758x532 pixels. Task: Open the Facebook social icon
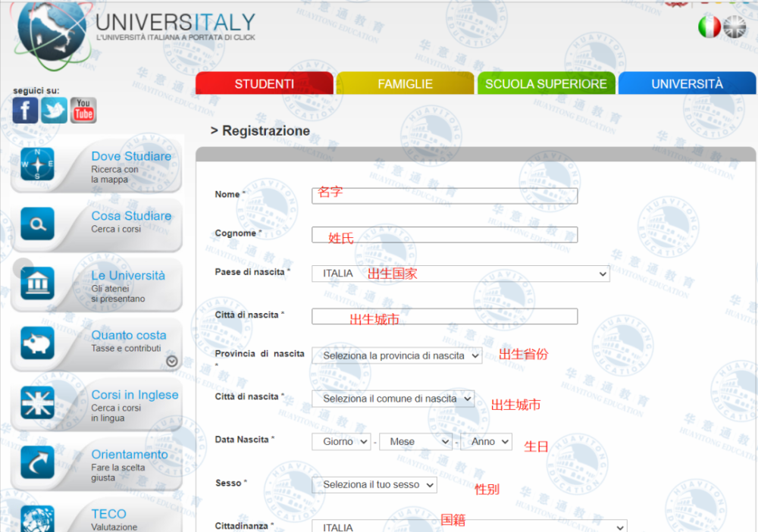pos(25,110)
